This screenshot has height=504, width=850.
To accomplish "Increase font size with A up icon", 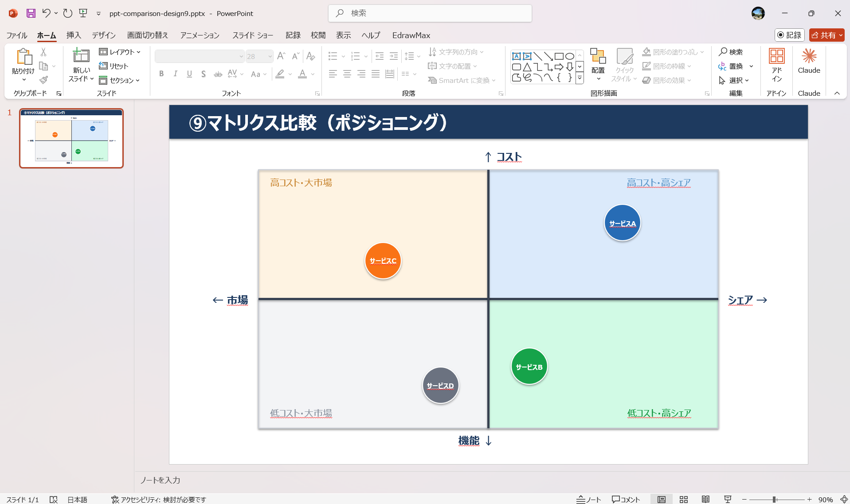I will (x=281, y=56).
